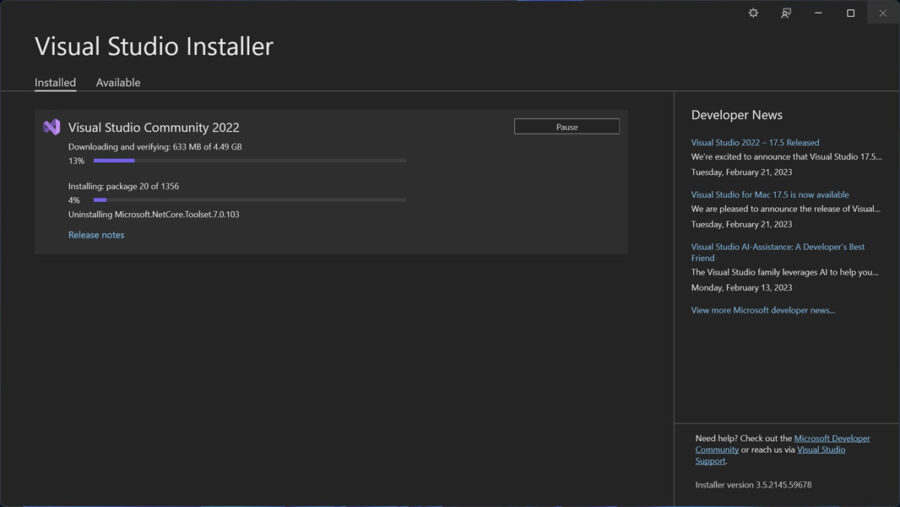Screen dimensions: 900x507
Task: Minimize the Visual Studio Installer window
Action: 818,13
